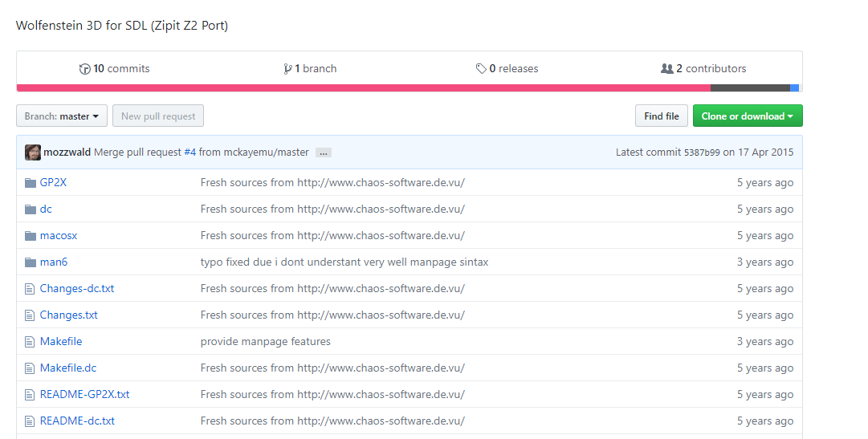The image size is (868, 439).
Task: Click file icon beside README-GP2X.txt
Action: point(30,396)
